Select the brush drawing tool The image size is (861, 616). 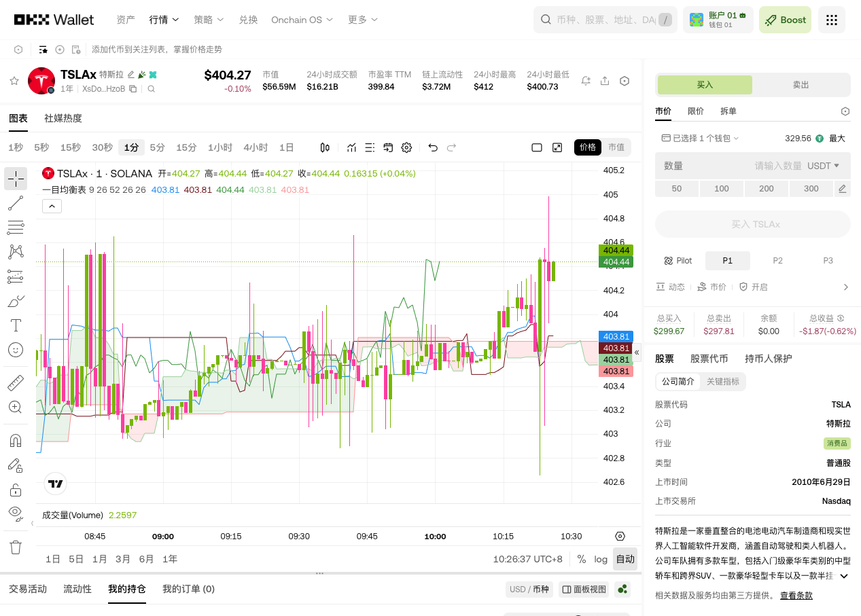15,301
